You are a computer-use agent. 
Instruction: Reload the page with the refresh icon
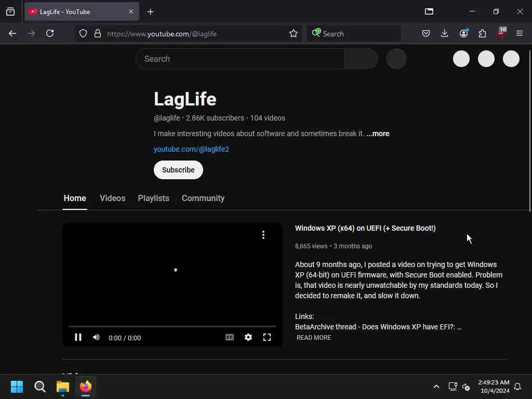coord(50,33)
